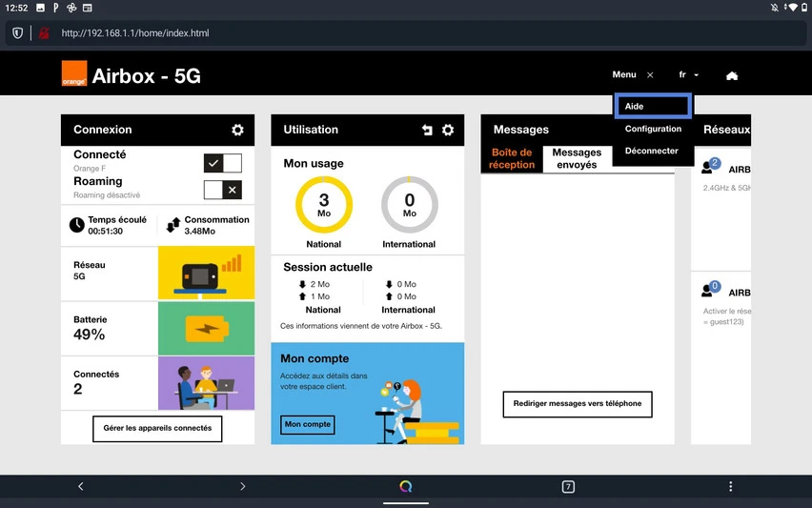812x508 pixels.
Task: Reset usage with the Utilisation refresh icon
Action: pyautogui.click(x=427, y=130)
